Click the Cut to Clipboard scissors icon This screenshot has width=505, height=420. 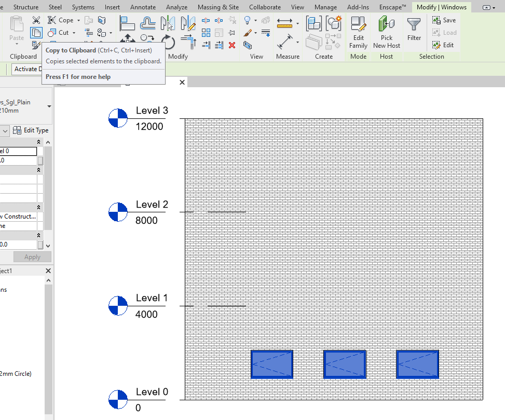pyautogui.click(x=36, y=20)
